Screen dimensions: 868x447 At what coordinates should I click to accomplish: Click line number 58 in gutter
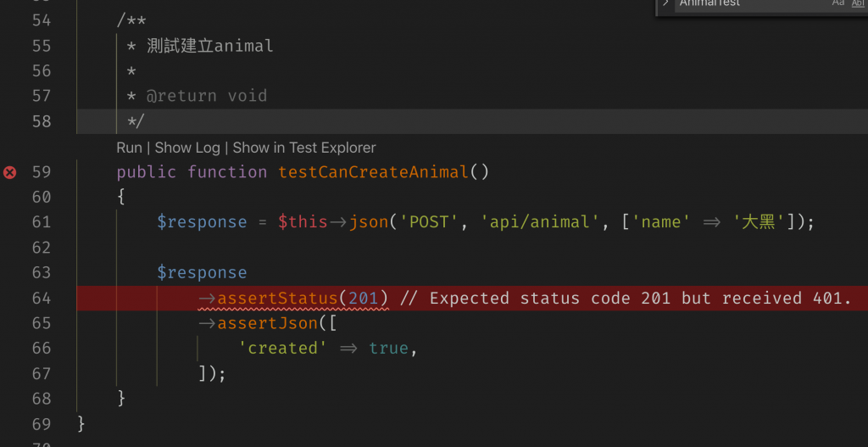click(42, 122)
